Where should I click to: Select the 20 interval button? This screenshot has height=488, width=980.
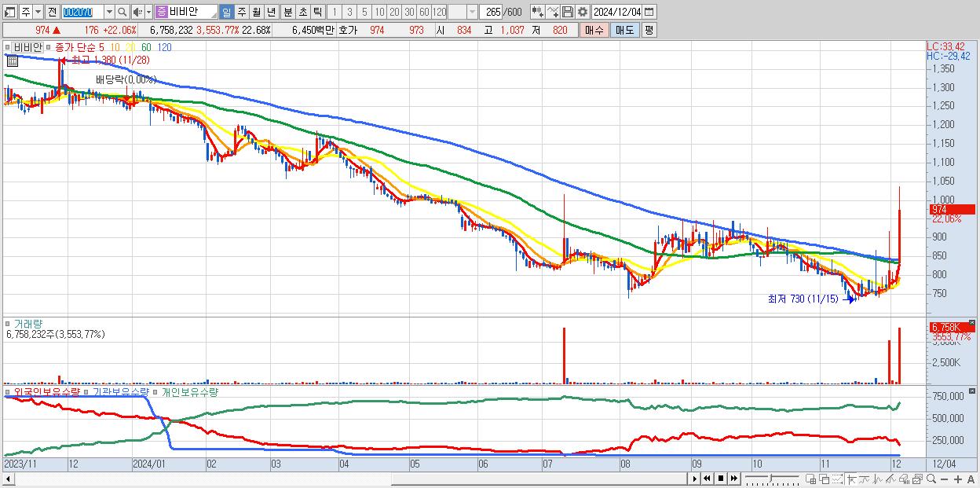(x=394, y=12)
